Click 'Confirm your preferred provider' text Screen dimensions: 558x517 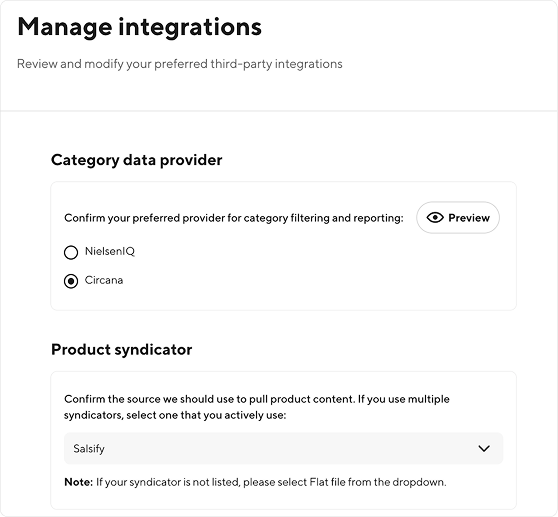coord(234,218)
